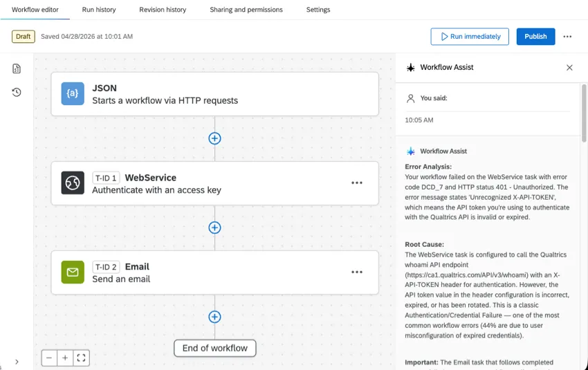Zoom in the workflow canvas

65,358
